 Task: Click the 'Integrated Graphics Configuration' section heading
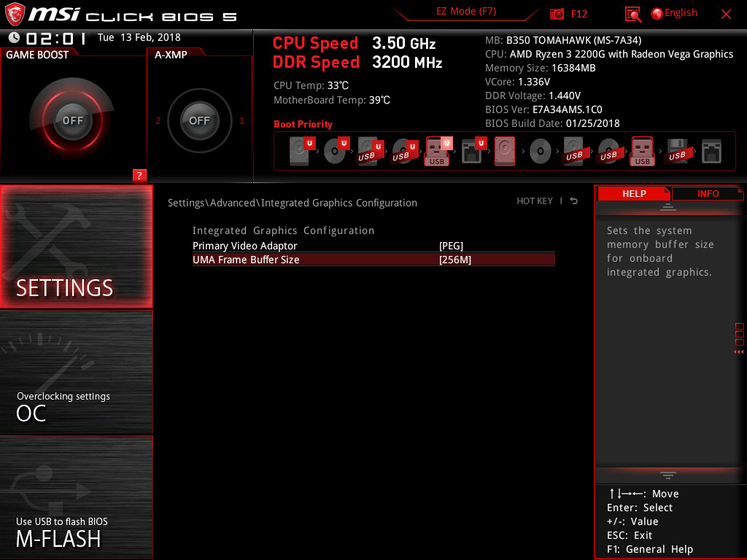tap(284, 230)
